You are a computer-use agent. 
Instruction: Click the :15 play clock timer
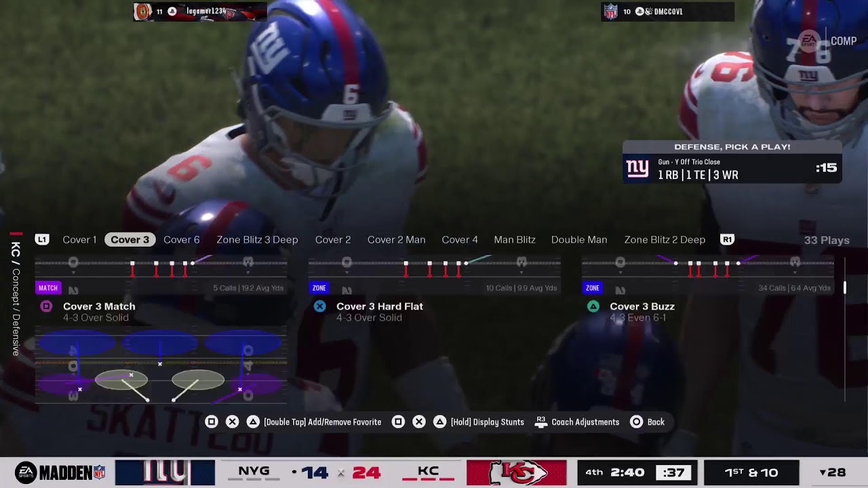point(826,168)
